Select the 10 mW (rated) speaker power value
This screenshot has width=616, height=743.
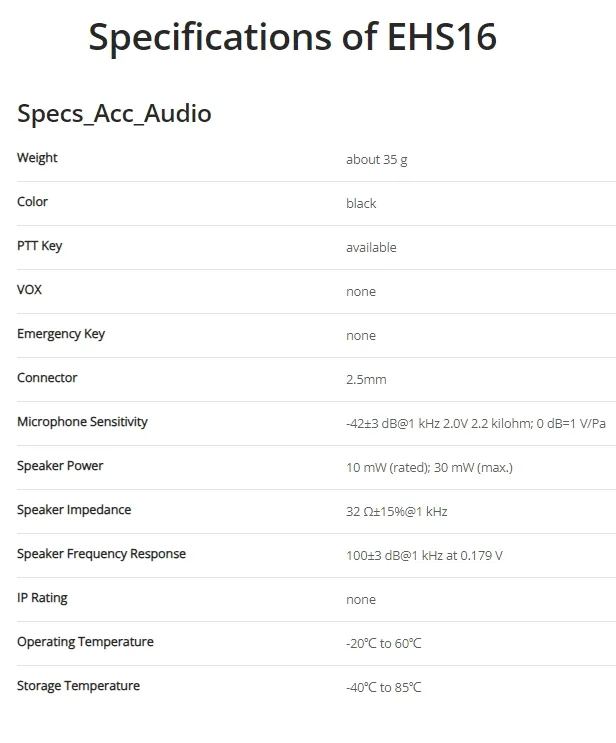point(429,468)
